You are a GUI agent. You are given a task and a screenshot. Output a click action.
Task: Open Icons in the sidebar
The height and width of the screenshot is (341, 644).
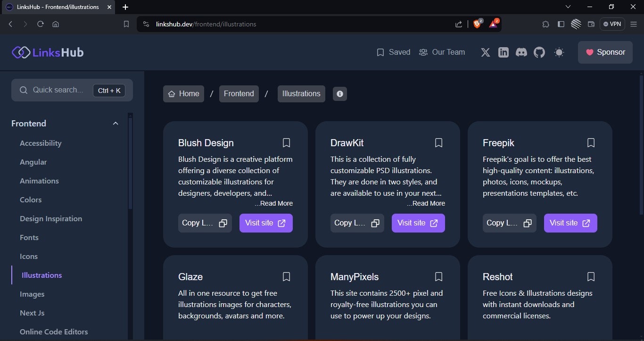point(29,257)
